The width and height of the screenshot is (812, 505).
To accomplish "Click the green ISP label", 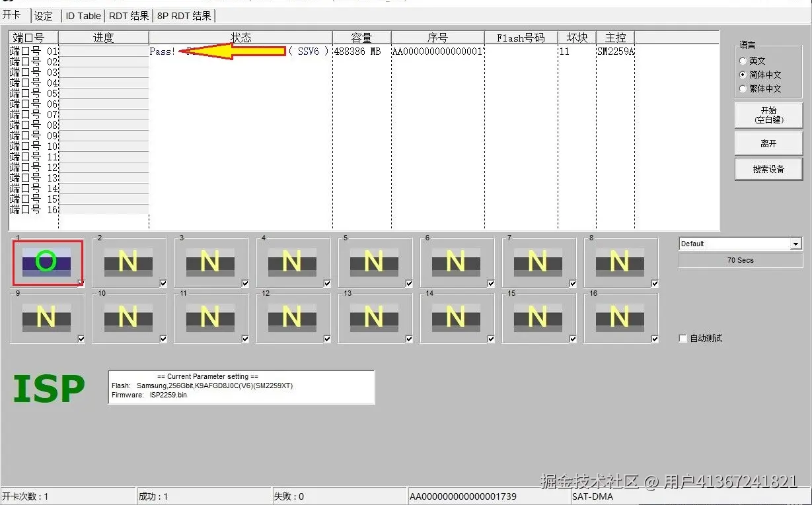I will click(x=49, y=389).
